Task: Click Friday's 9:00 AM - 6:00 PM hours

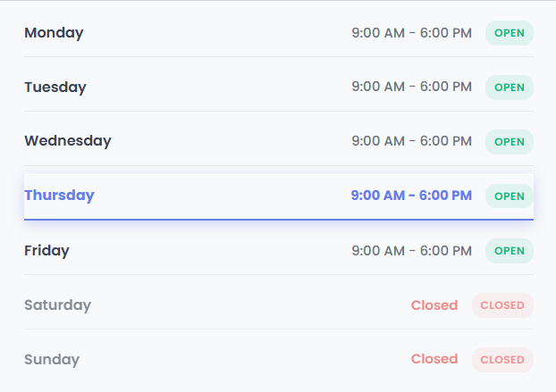Action: [411, 251]
